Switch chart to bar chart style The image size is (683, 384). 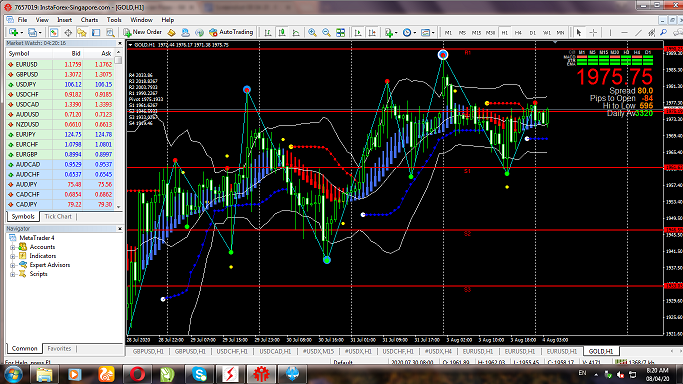coord(268,32)
